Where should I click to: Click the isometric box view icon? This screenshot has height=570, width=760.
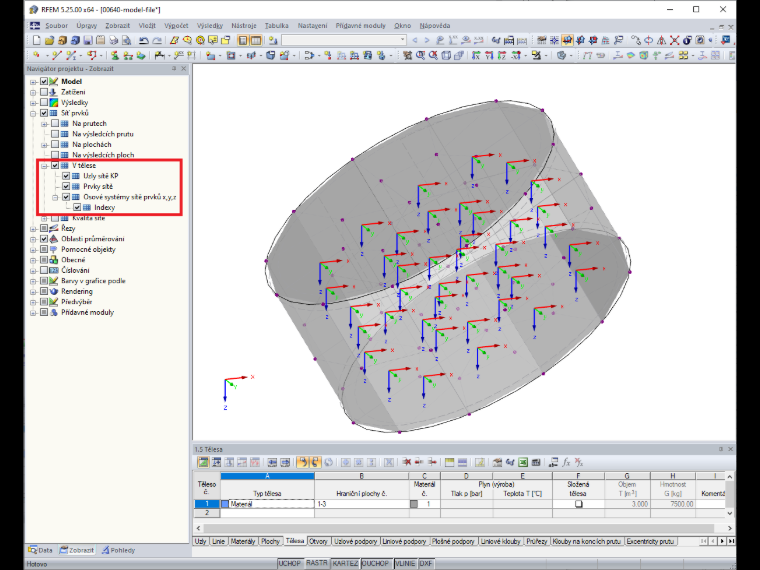(x=446, y=56)
